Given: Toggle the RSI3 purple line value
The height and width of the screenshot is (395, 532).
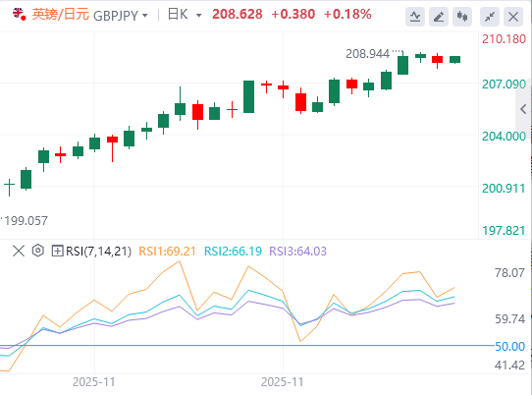Looking at the screenshot, I should (x=297, y=252).
